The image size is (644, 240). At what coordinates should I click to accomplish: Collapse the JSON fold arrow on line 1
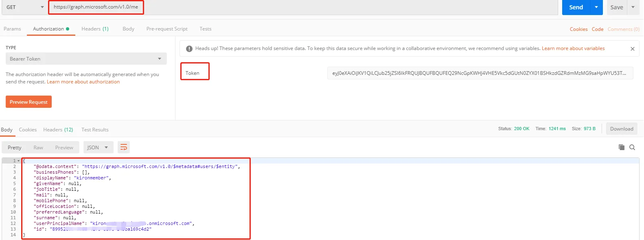tap(18, 161)
